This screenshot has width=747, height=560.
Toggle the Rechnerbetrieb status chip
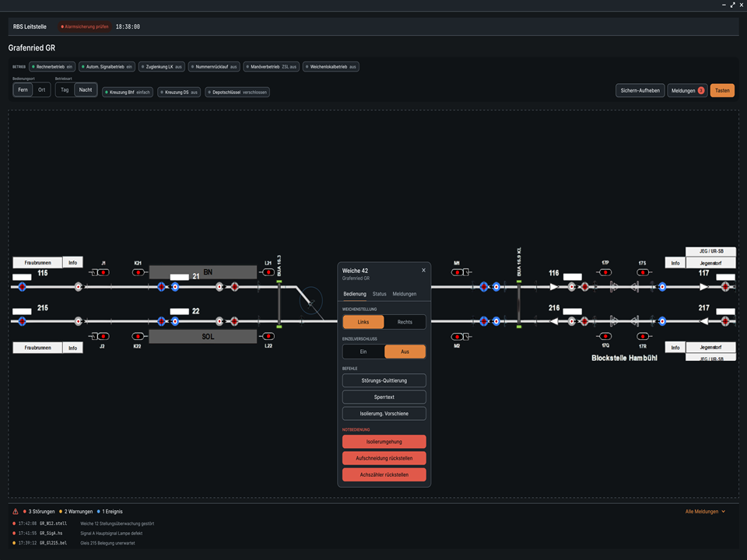tap(52, 67)
